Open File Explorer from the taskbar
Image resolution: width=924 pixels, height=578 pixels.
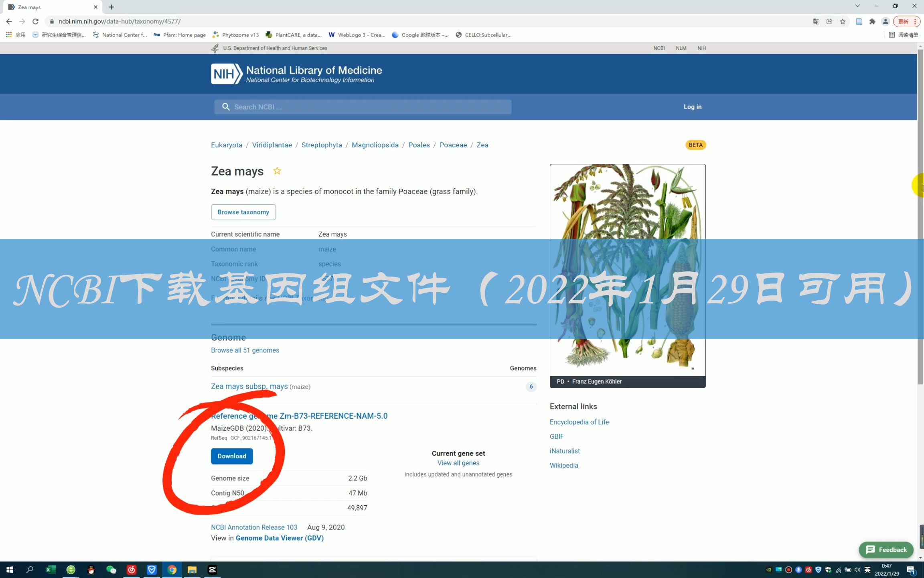coord(192,570)
